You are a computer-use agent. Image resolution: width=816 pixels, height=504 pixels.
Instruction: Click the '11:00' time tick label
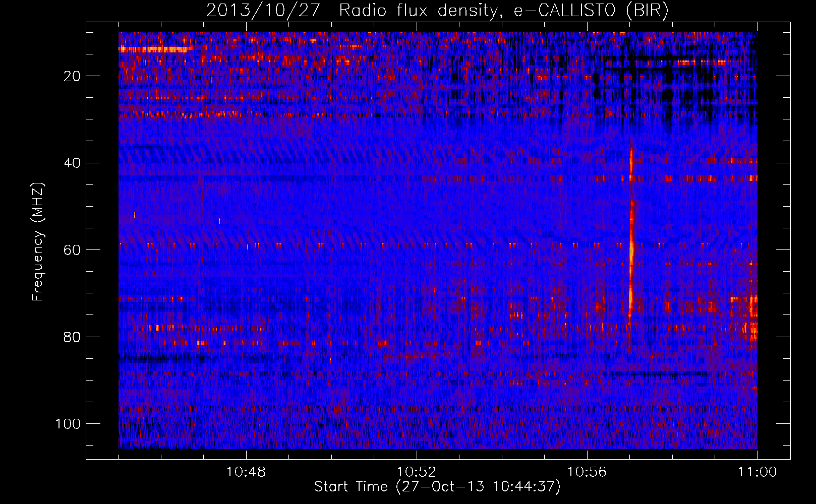click(757, 472)
